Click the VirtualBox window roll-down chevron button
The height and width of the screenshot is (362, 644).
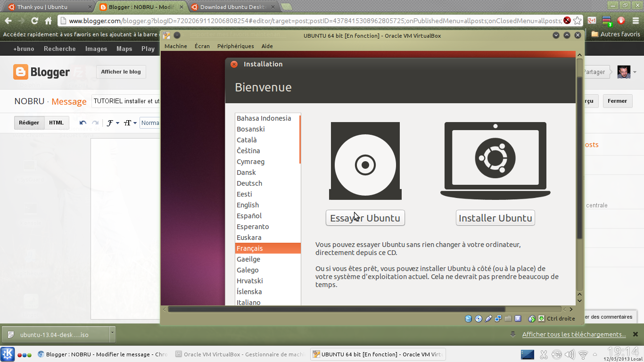(556, 35)
